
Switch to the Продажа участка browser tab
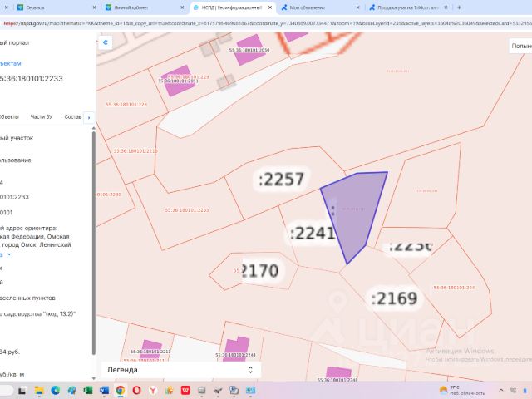click(x=408, y=7)
